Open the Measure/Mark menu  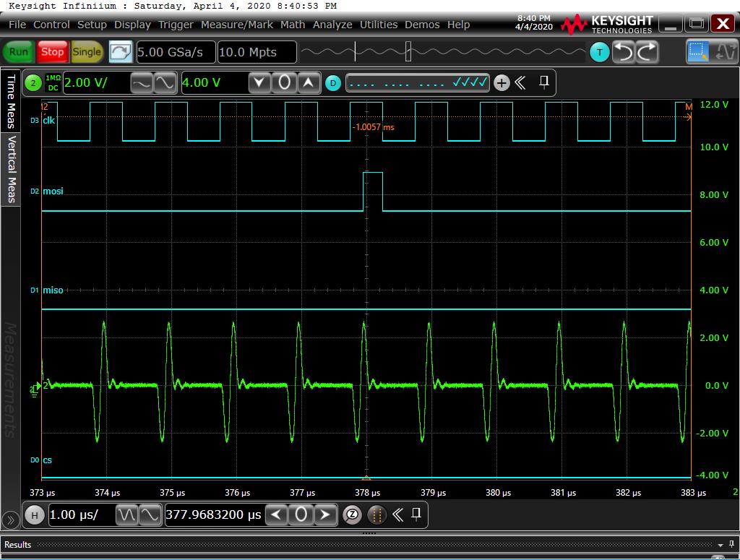pos(237,25)
